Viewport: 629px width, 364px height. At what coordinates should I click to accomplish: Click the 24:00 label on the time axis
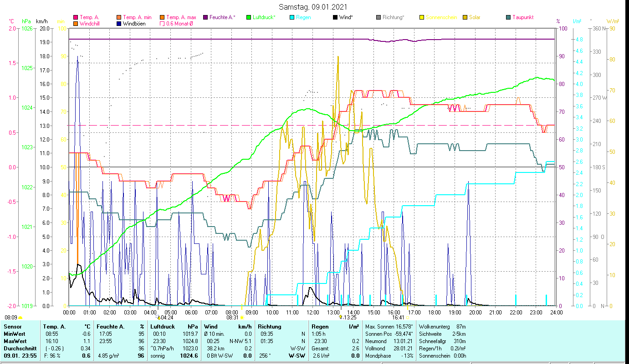tap(557, 312)
